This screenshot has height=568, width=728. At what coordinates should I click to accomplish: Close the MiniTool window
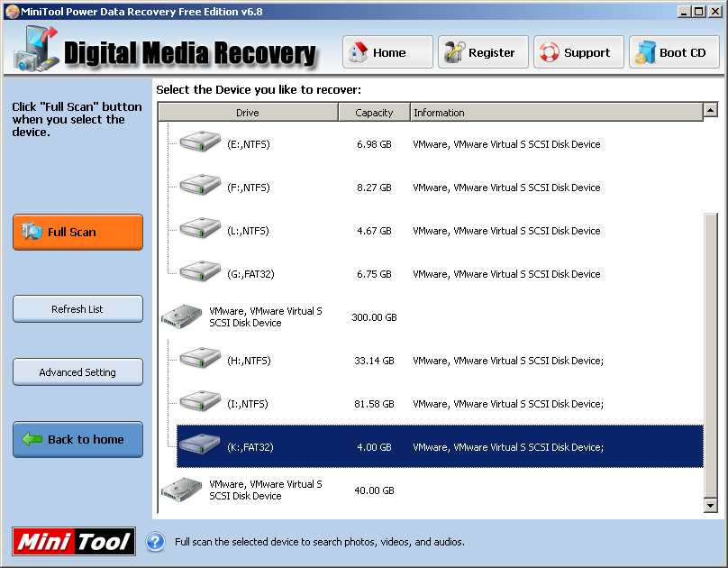715,12
